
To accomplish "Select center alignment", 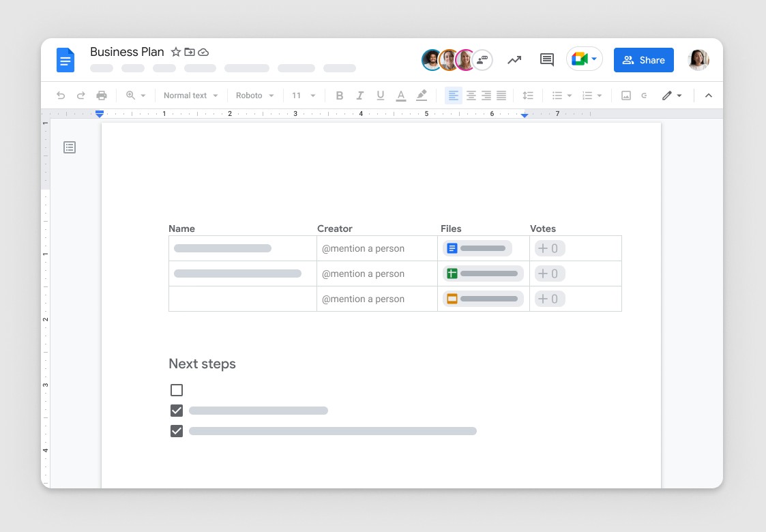I will point(471,95).
